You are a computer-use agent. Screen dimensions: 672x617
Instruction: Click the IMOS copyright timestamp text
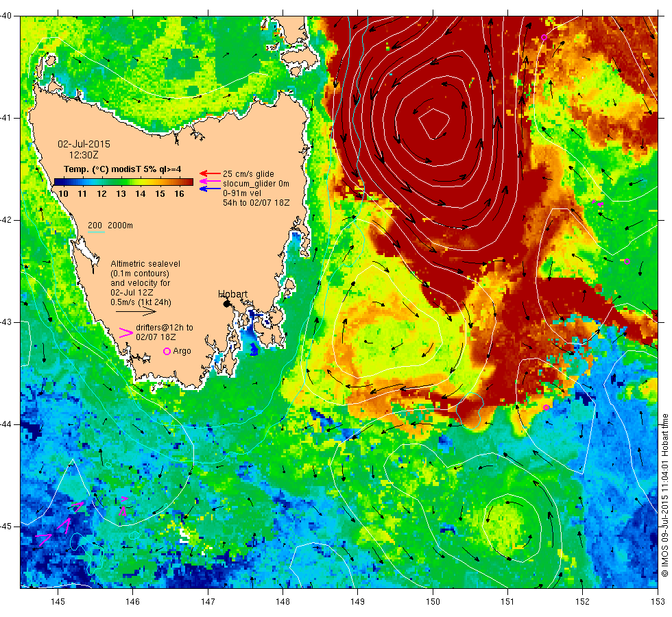(x=664, y=495)
